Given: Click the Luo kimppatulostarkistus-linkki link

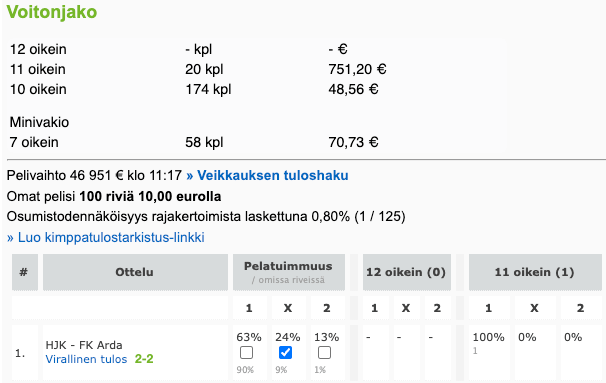Looking at the screenshot, I should click(x=106, y=237).
